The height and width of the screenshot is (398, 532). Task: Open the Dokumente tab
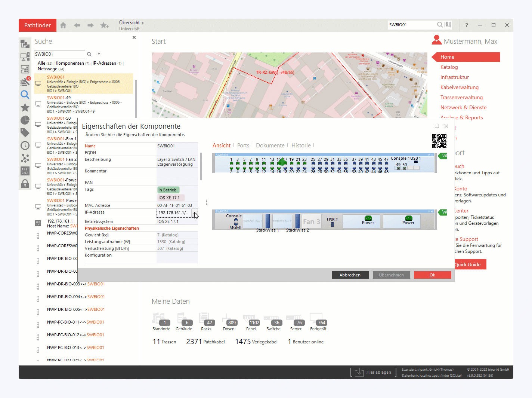pos(270,146)
